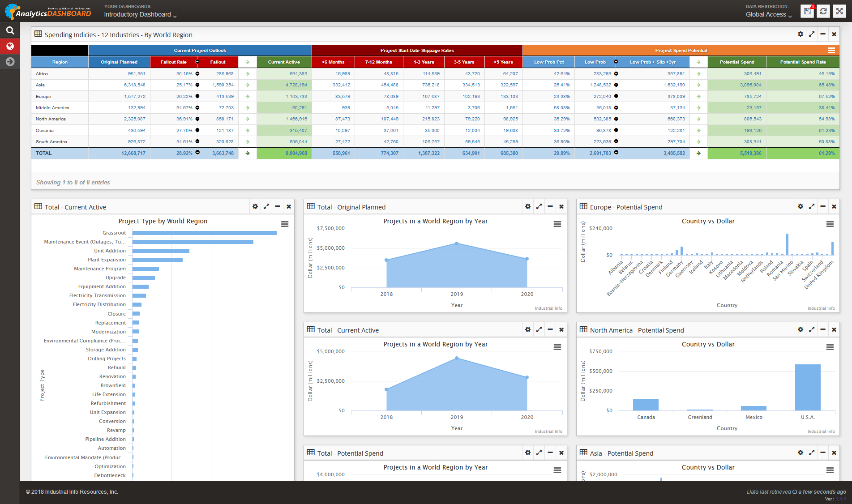The height and width of the screenshot is (504, 852).
Task: Open hamburger menu on Project Spend Potential header
Action: pyautogui.click(x=832, y=50)
